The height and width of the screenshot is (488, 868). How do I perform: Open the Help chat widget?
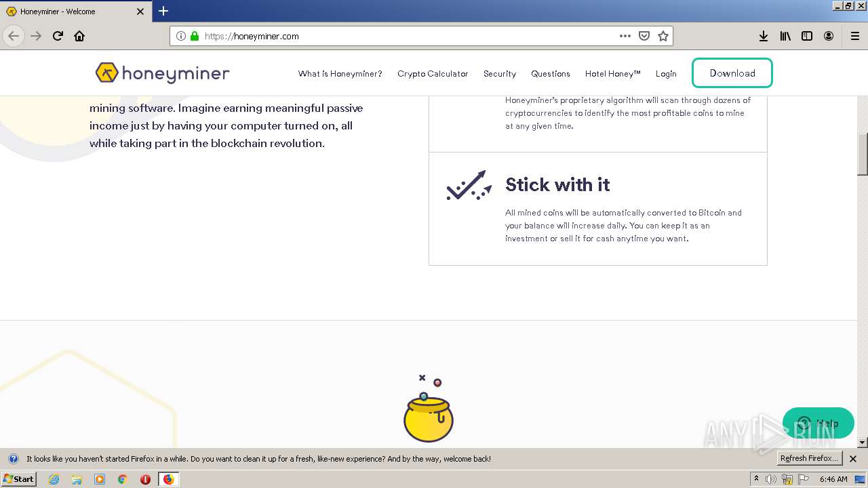click(x=818, y=423)
